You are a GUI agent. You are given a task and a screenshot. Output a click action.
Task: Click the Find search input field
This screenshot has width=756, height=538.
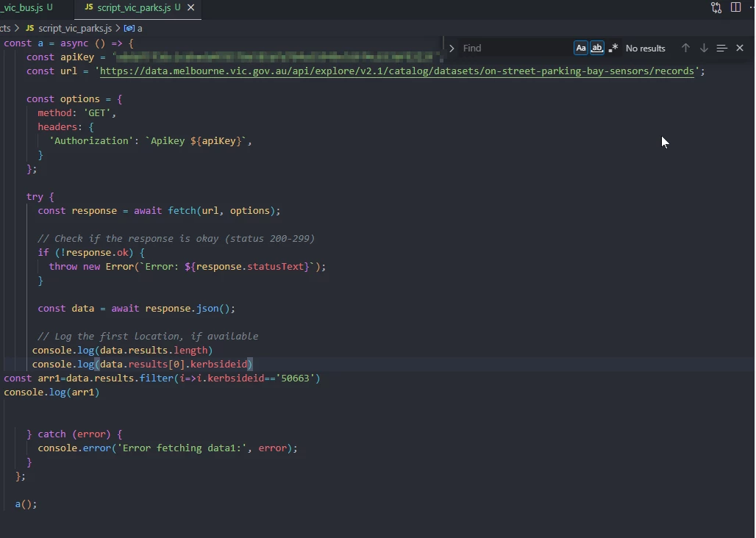click(x=515, y=48)
